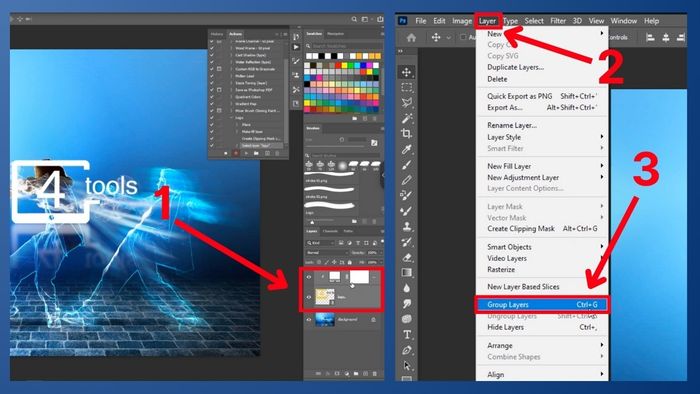Viewport: 700px width, 394px height.
Task: Select the Crop tool
Action: click(406, 133)
